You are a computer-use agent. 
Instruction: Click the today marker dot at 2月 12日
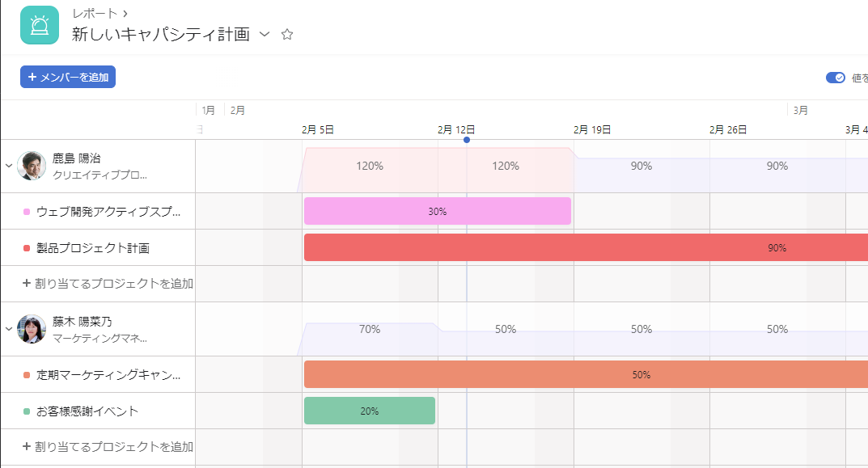(467, 140)
